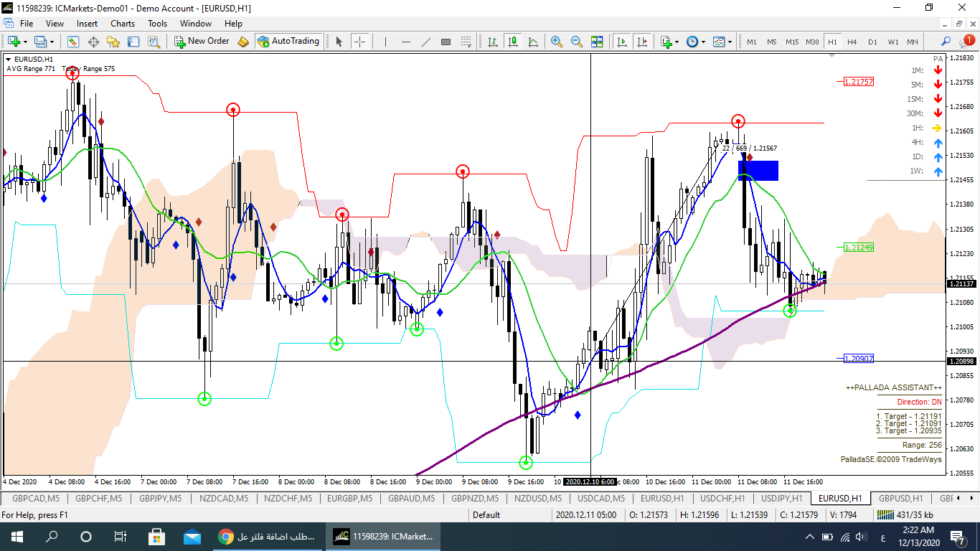Click the Tile Windows icon
Image resolution: width=980 pixels, height=551 pixels.
point(597,42)
